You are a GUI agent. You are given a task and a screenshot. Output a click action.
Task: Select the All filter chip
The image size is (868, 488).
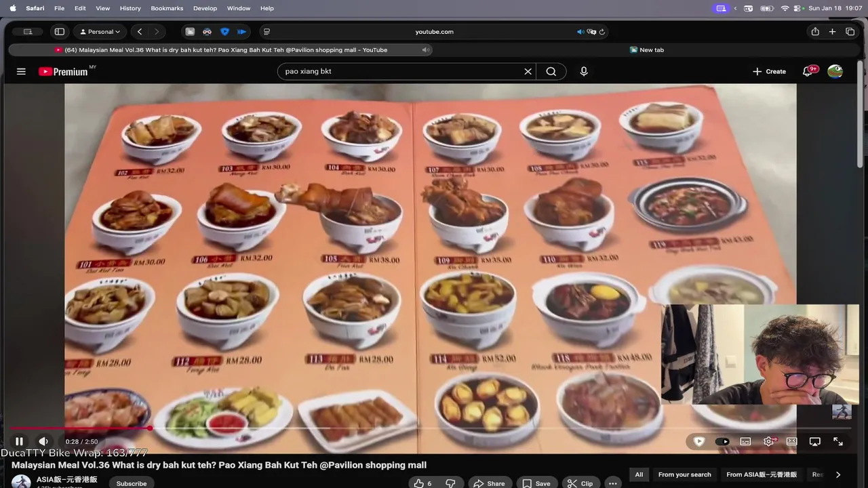tap(639, 474)
